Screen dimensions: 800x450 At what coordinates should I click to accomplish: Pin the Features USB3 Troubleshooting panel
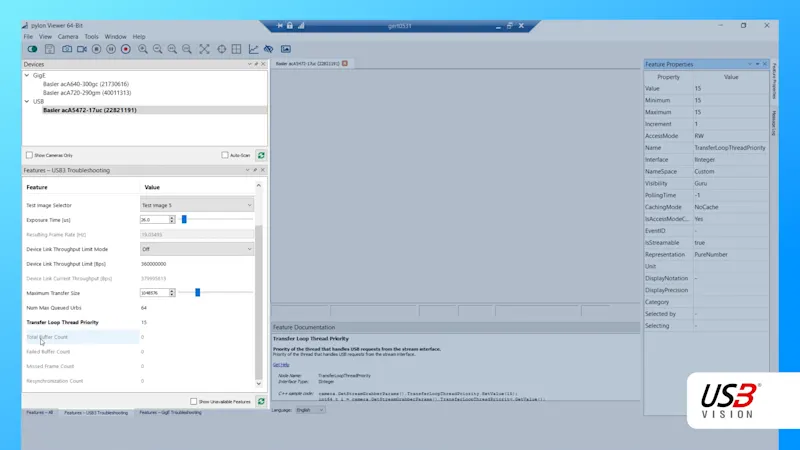[255, 170]
